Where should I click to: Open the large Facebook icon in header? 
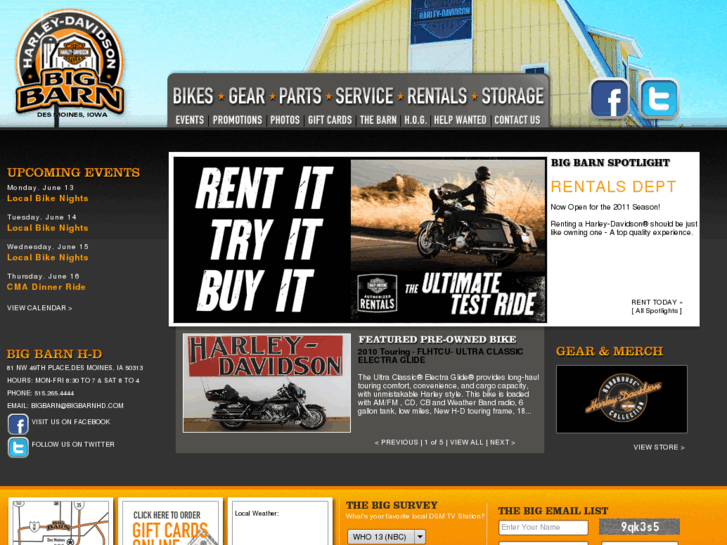click(610, 99)
